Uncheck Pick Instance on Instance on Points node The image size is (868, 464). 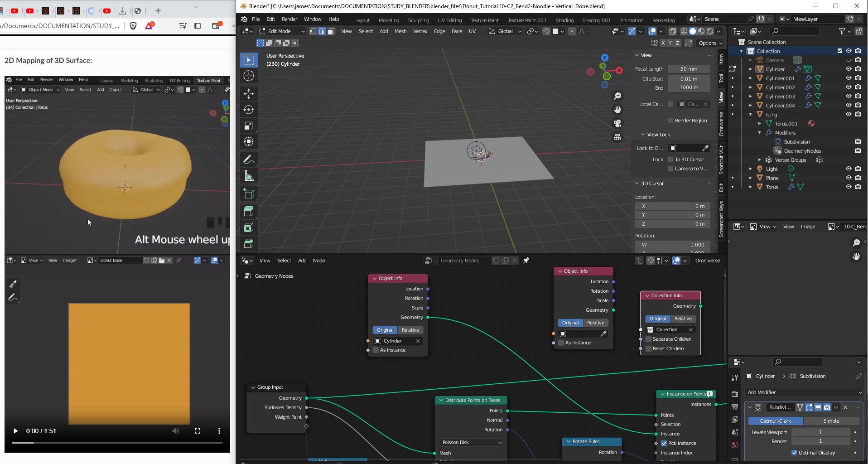(x=664, y=443)
